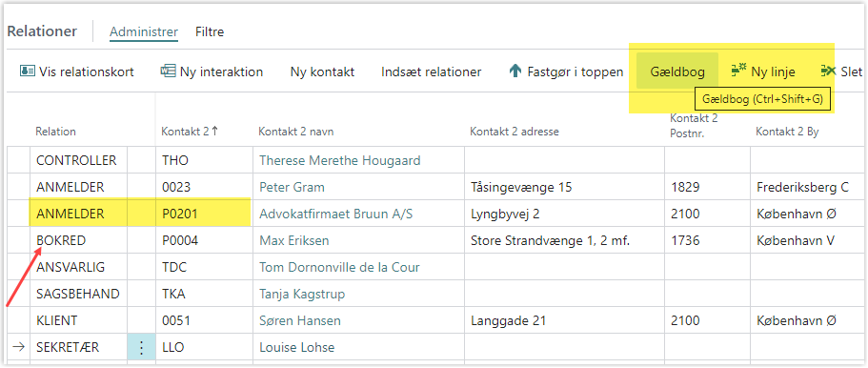
Task: Open the Administrer tab
Action: coord(144,31)
